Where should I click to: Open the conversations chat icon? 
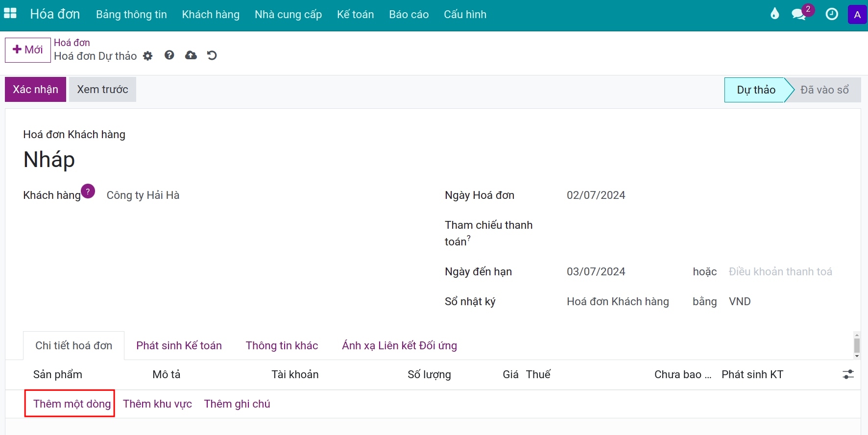pos(799,14)
